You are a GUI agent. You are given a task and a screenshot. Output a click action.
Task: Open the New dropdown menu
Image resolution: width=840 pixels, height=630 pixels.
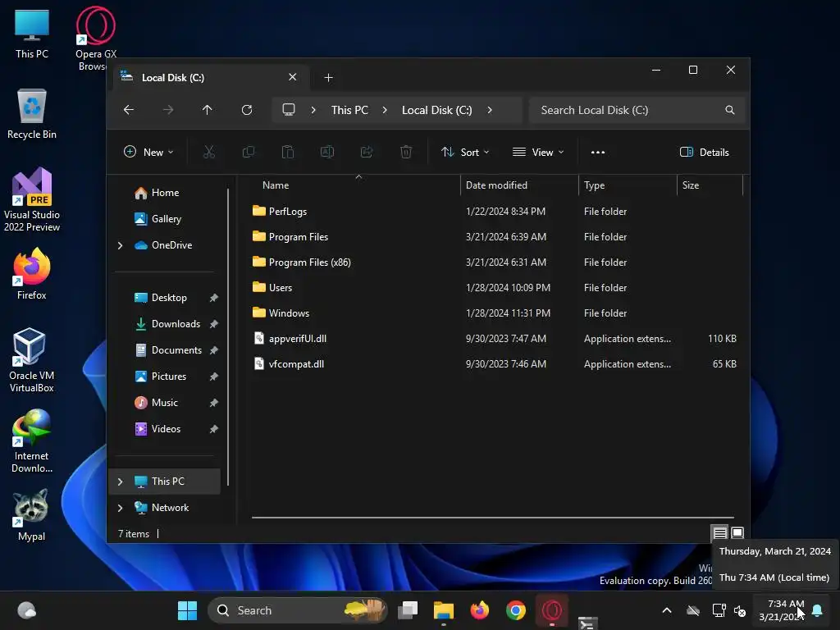(148, 152)
